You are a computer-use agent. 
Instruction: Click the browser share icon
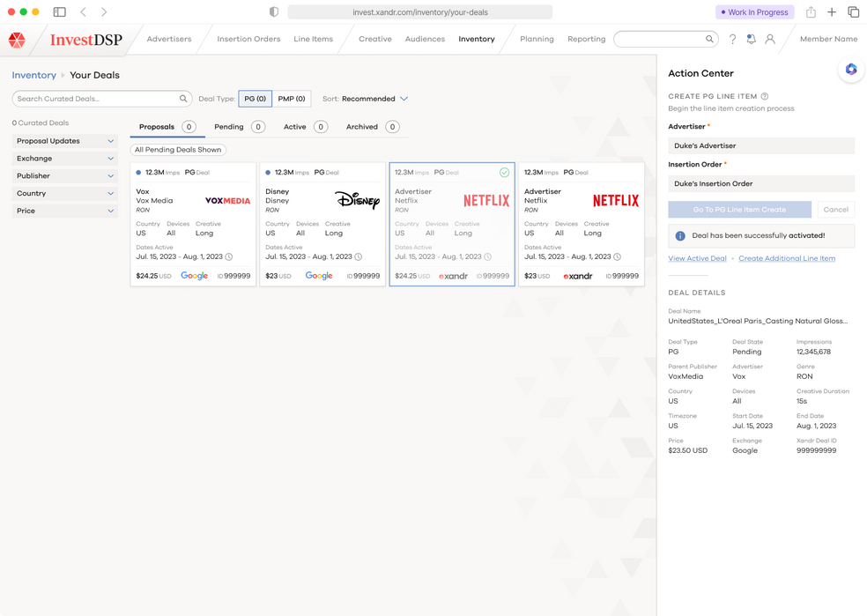tap(811, 11)
